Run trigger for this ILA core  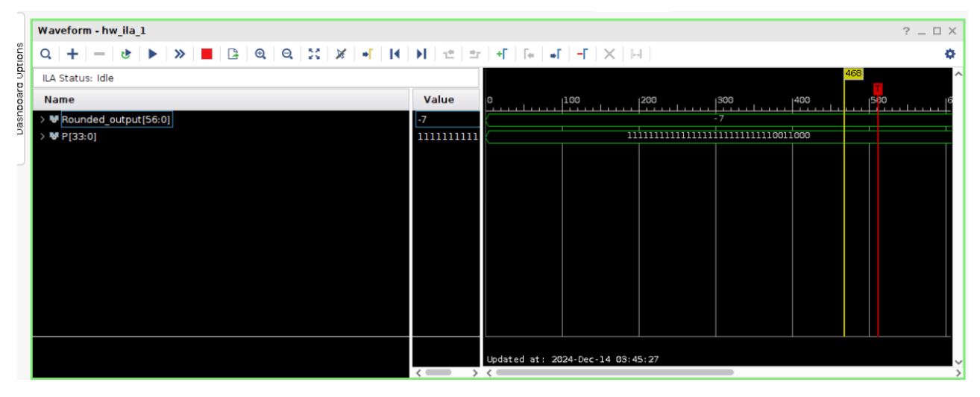153,54
